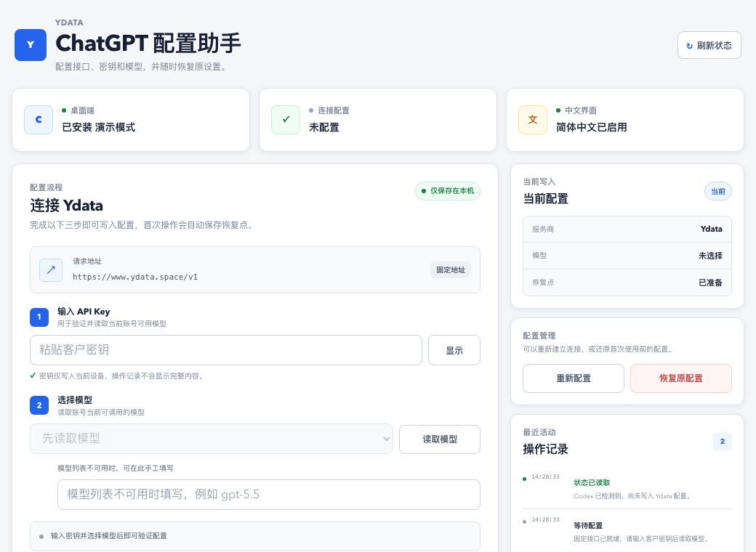
Task: Click the operation log count badge 2
Action: pyautogui.click(x=723, y=441)
